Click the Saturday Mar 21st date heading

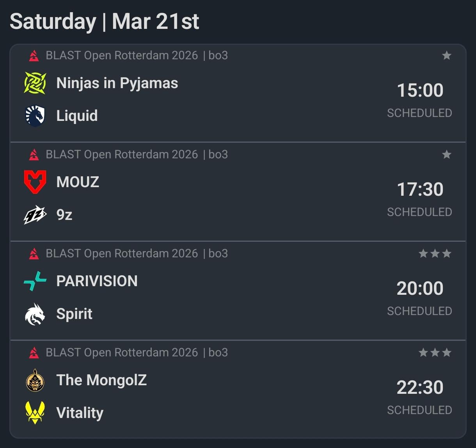105,21
